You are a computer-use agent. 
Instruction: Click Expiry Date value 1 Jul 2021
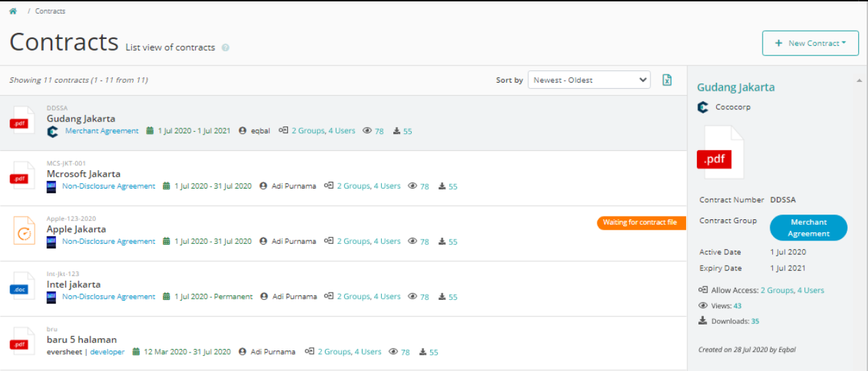787,269
